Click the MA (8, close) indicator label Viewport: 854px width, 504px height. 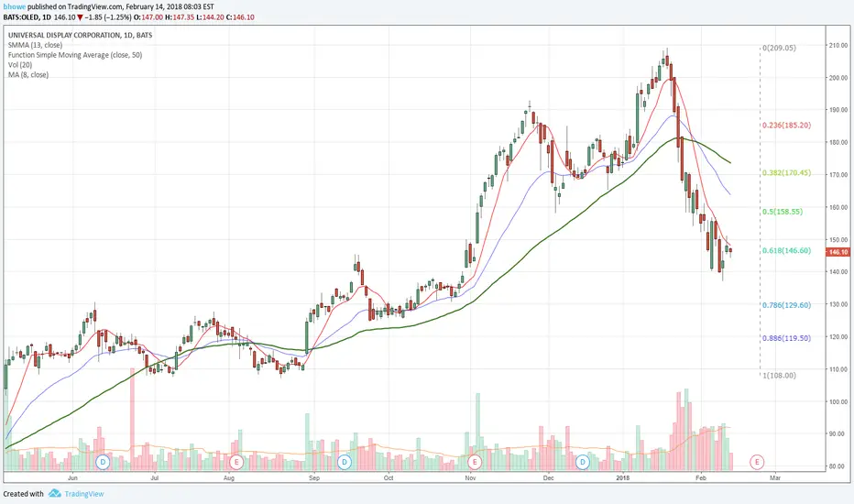(28, 74)
